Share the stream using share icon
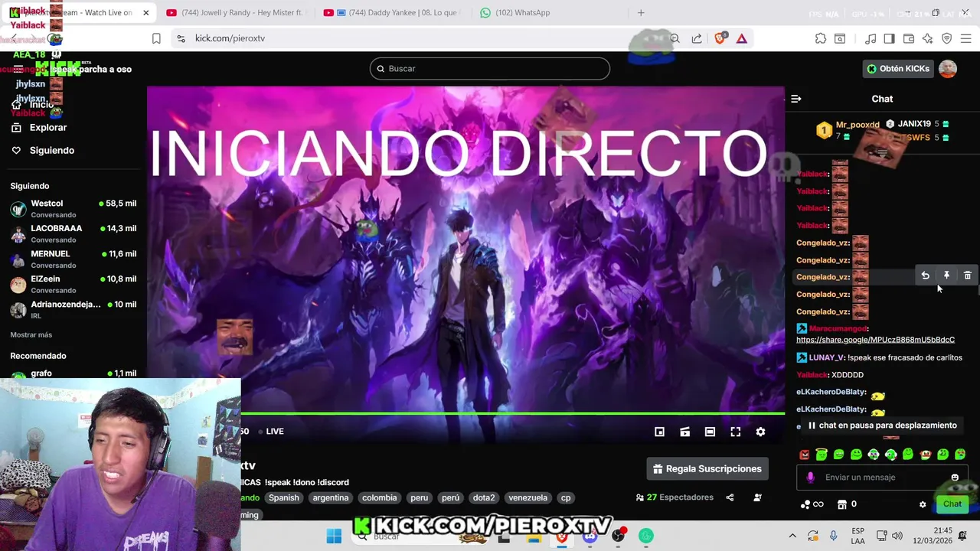Screen dimensions: 980x551 point(730,497)
